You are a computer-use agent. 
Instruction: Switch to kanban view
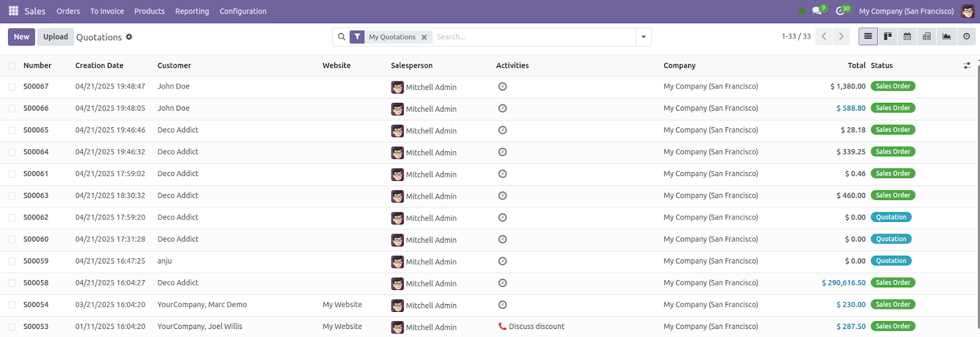point(888,37)
